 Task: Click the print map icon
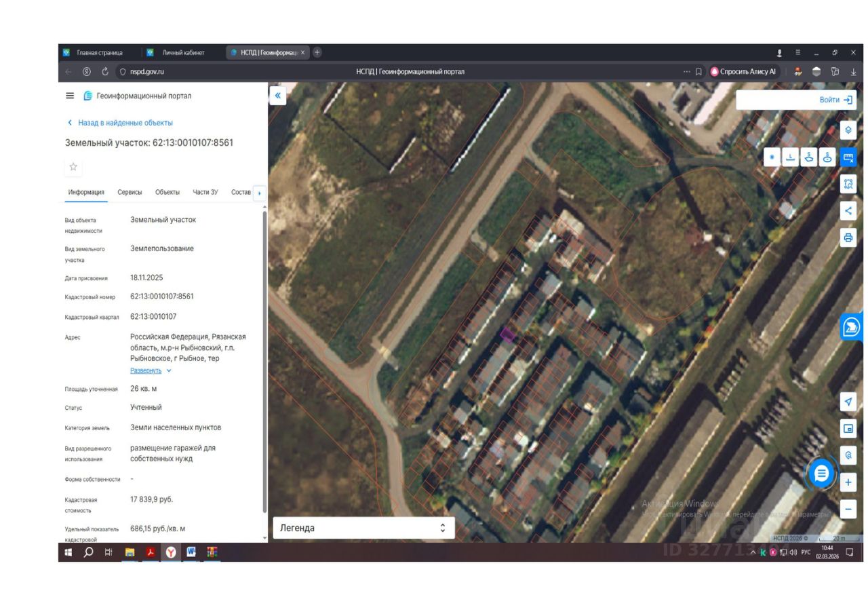click(848, 237)
